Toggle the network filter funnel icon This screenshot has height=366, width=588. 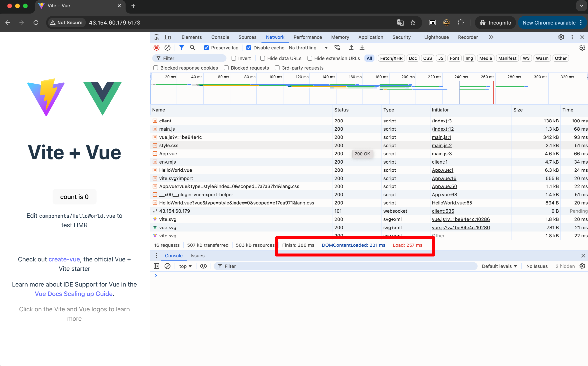pyautogui.click(x=182, y=48)
